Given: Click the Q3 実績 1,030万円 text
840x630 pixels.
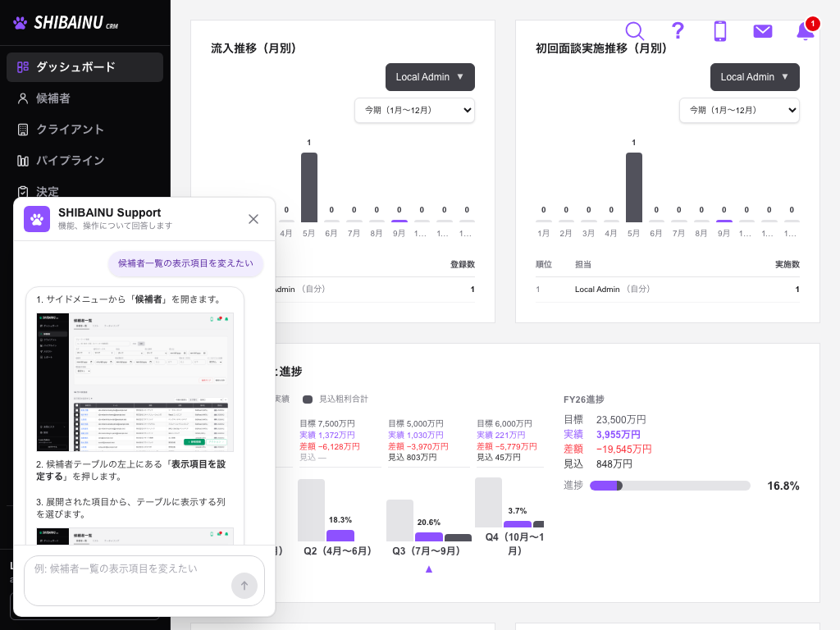Looking at the screenshot, I should 416,435.
